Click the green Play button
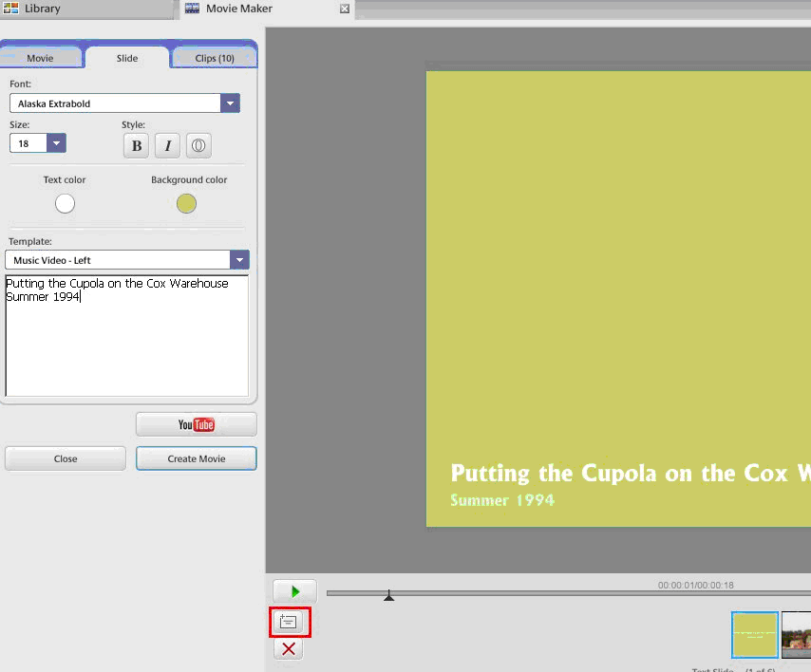The height and width of the screenshot is (672, 811). (294, 591)
